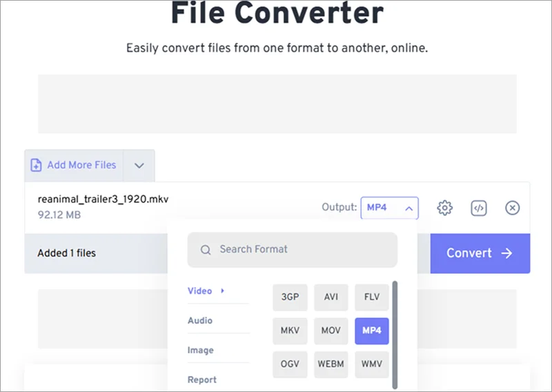Pick AVI as the output format

click(331, 297)
